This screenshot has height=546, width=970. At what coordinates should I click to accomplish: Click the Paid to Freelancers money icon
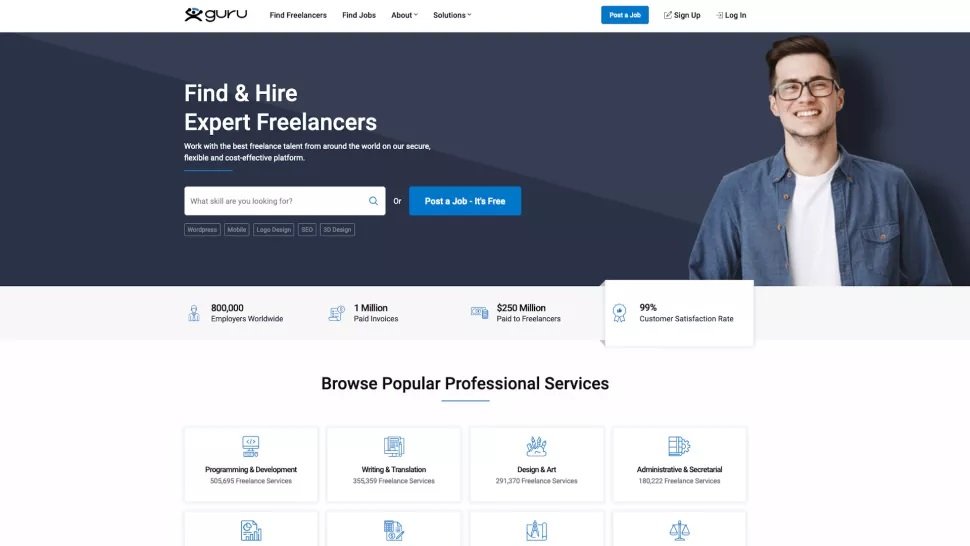point(479,313)
